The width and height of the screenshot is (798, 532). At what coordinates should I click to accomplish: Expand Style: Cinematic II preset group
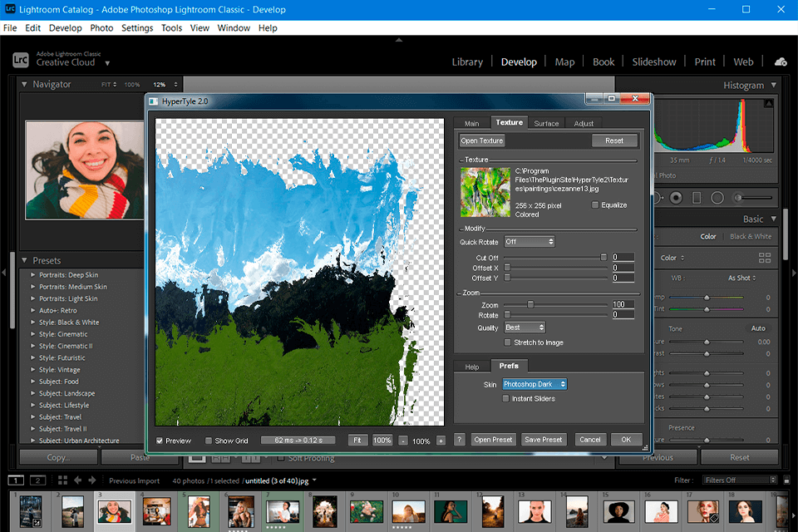pos(32,346)
